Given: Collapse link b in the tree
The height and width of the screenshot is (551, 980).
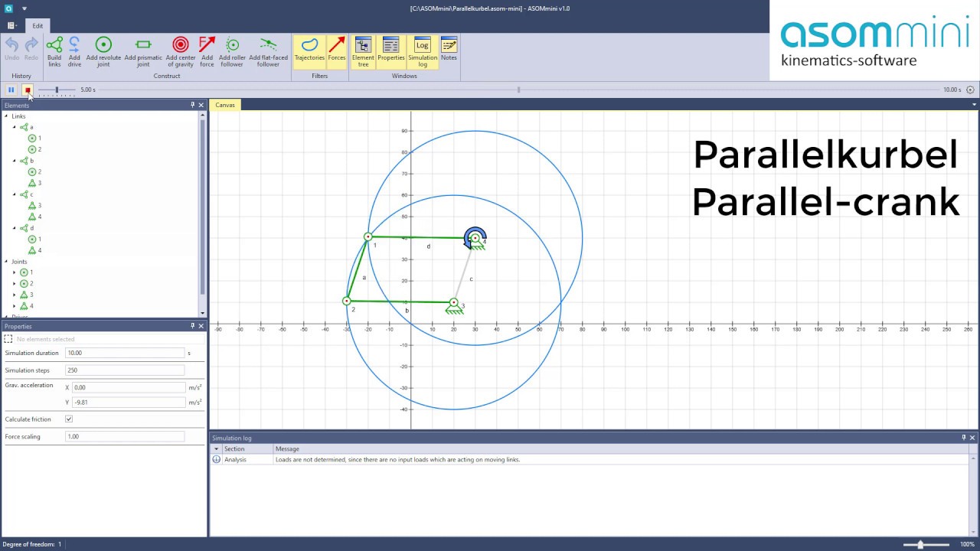Looking at the screenshot, I should (x=14, y=161).
